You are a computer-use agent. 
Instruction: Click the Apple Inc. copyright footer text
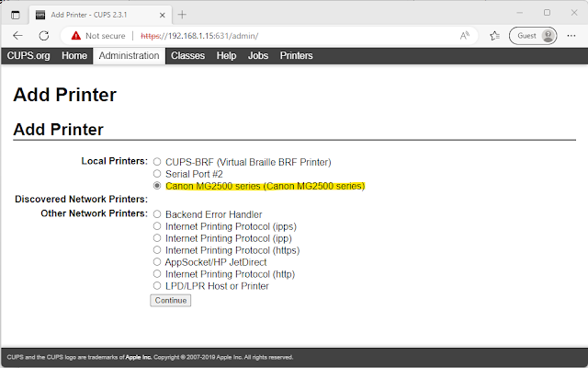tap(150, 357)
